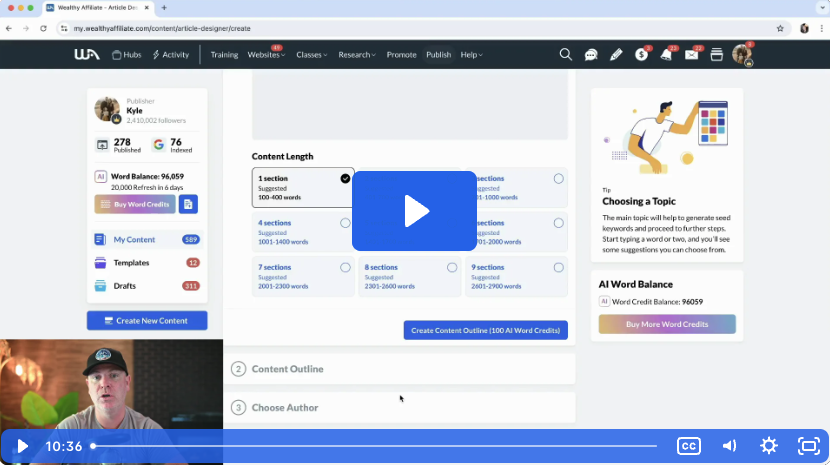The image size is (830, 465).
Task: Open My Content in sidebar
Action: pos(148,239)
